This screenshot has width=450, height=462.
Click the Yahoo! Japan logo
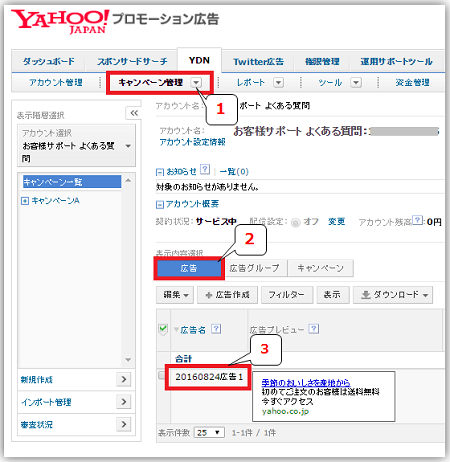pos(60,22)
